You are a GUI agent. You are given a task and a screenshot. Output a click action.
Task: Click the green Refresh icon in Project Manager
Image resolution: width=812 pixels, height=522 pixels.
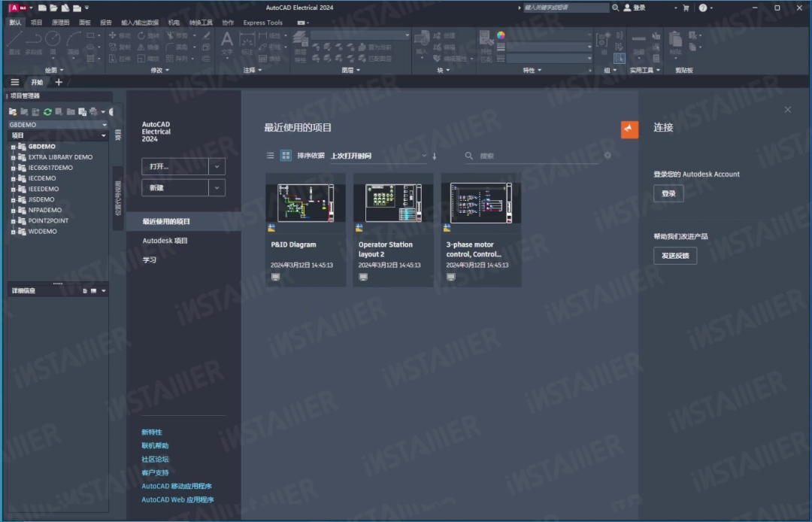click(47, 112)
